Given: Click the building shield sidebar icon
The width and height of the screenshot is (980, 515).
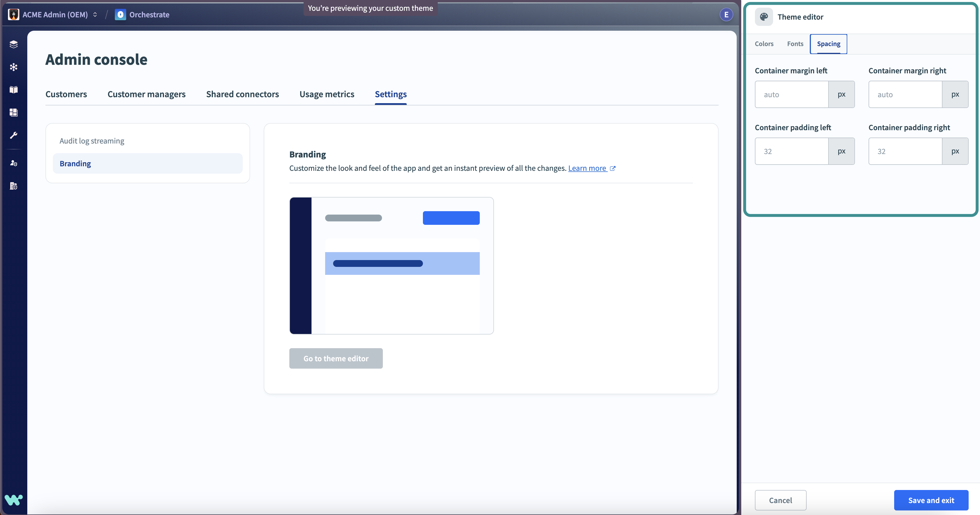Looking at the screenshot, I should coord(14,186).
